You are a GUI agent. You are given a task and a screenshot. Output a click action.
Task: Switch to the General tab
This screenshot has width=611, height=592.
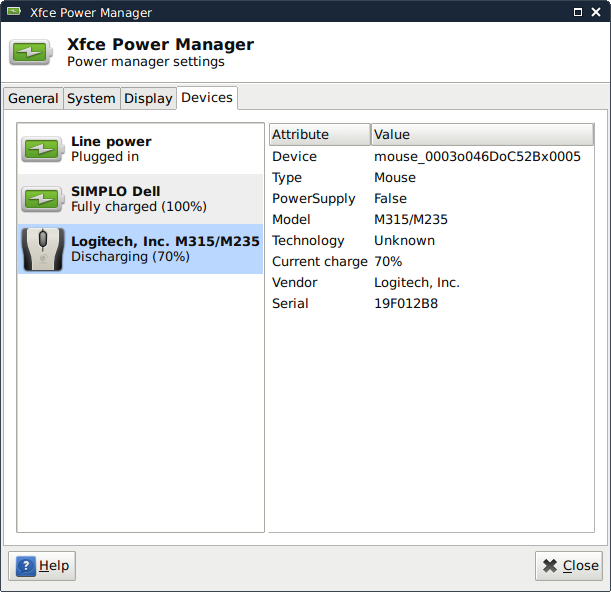coord(33,98)
